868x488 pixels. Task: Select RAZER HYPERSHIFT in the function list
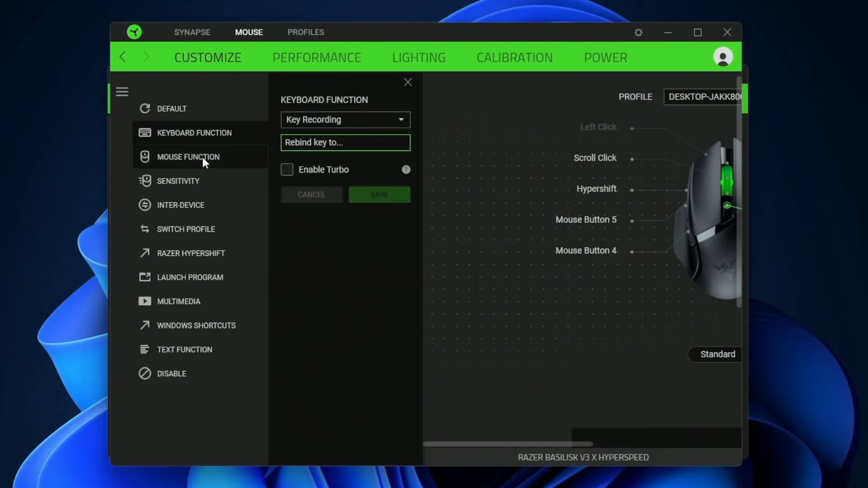pyautogui.click(x=191, y=253)
